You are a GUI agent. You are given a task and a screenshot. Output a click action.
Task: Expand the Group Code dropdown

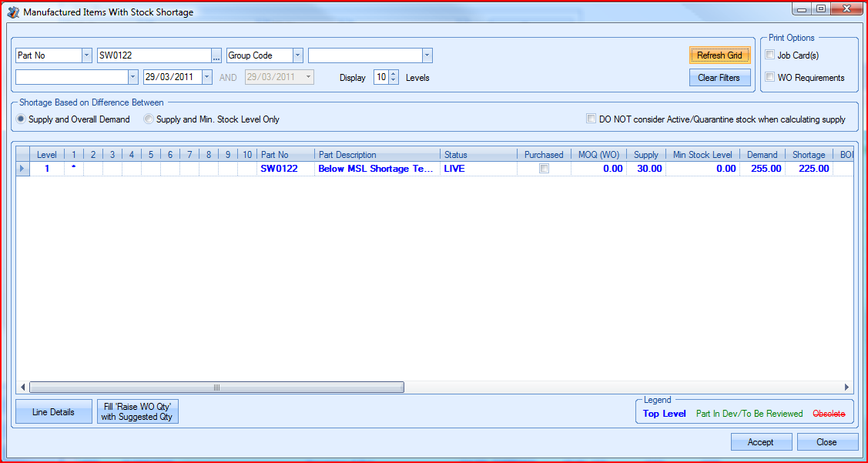pos(297,55)
